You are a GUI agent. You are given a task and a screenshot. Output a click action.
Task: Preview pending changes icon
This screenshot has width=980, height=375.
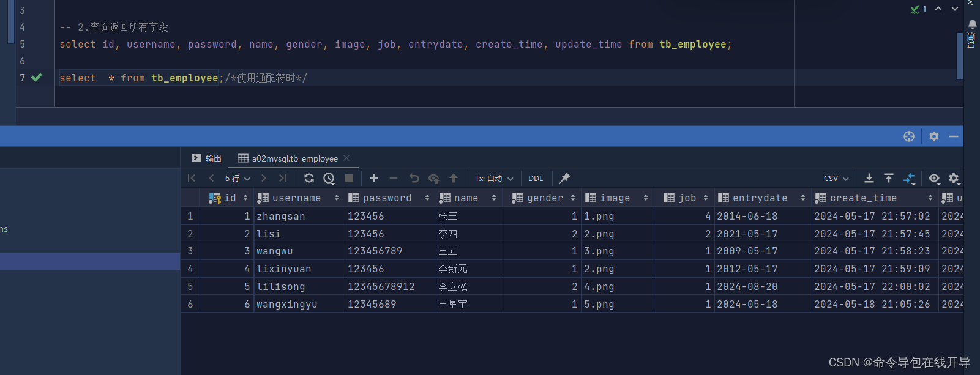(x=434, y=179)
